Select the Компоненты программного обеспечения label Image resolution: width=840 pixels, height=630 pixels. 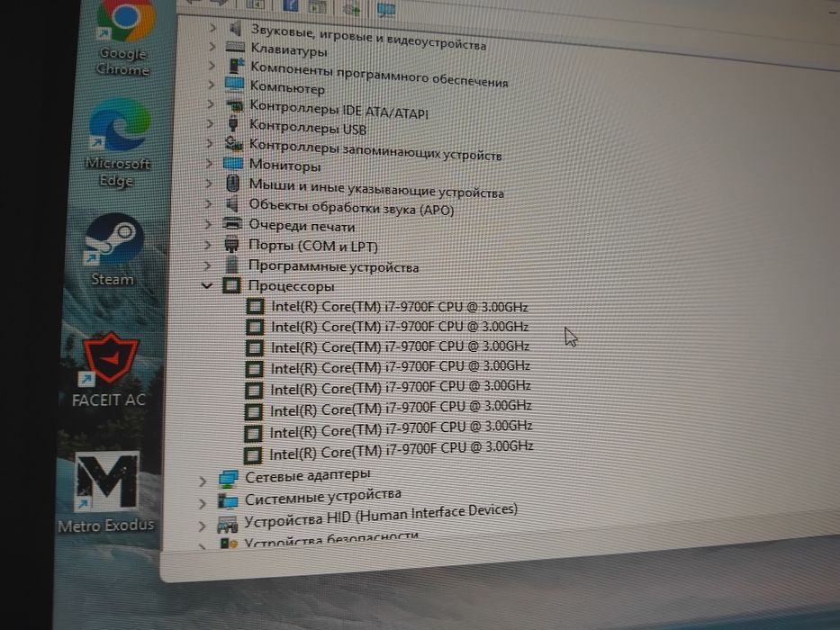[379, 75]
